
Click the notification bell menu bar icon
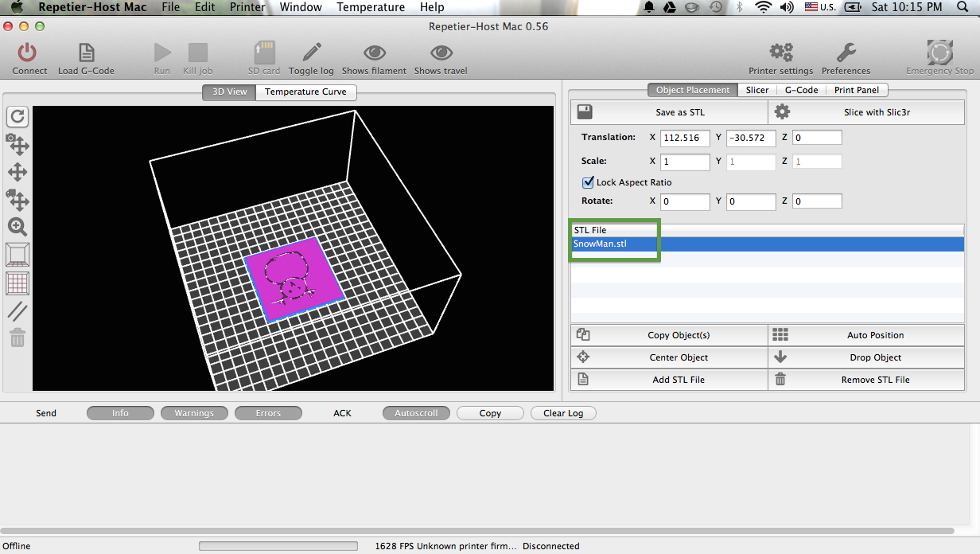click(x=649, y=7)
